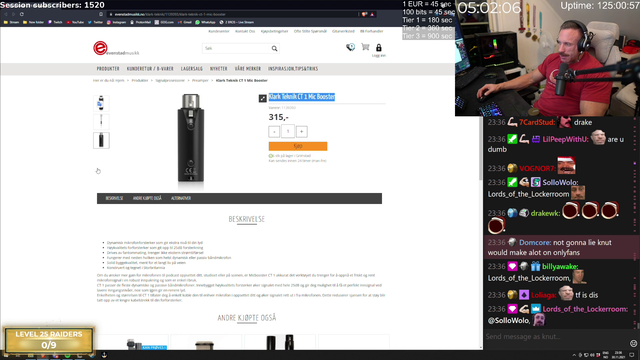Open the wishlist heart icon

click(350, 48)
